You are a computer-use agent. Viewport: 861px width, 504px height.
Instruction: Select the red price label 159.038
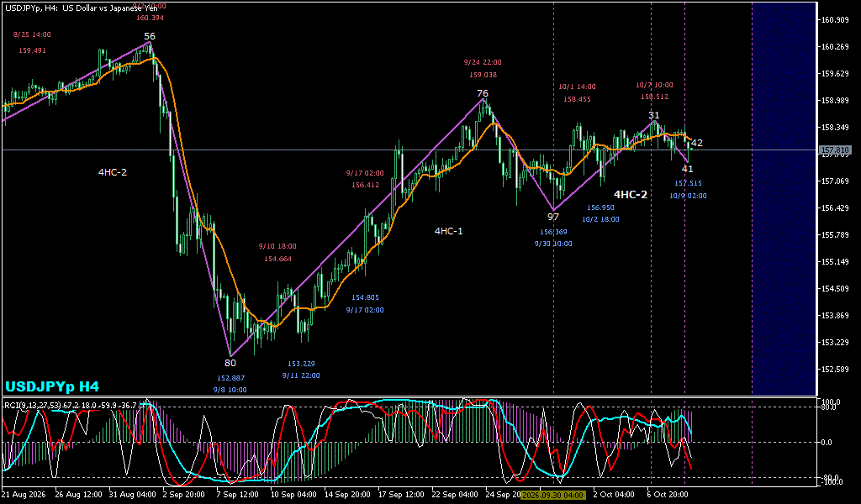click(483, 75)
